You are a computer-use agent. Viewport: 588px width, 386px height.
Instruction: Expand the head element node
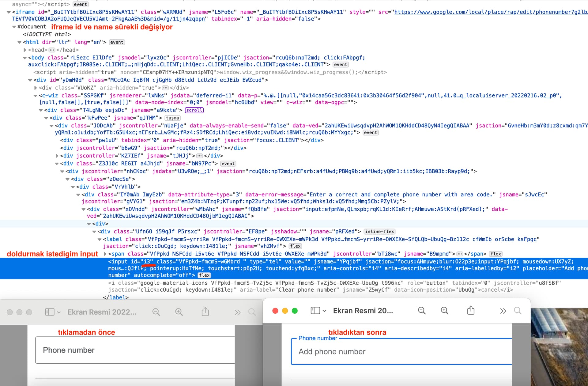point(25,50)
